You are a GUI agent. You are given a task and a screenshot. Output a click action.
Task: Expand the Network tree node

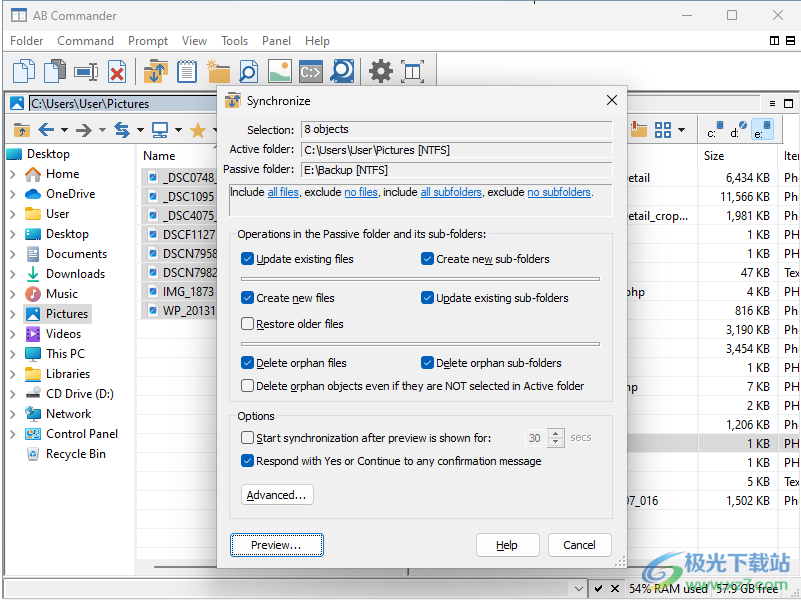13,414
